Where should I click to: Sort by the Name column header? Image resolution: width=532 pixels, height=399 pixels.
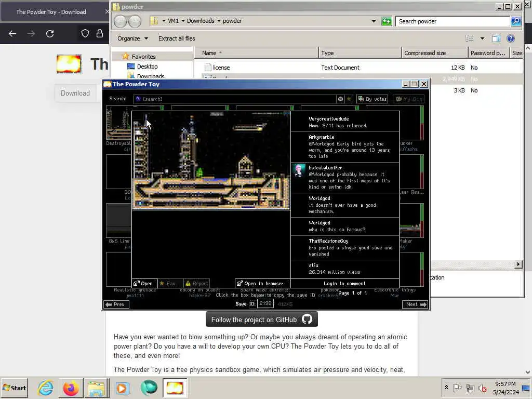pos(257,53)
